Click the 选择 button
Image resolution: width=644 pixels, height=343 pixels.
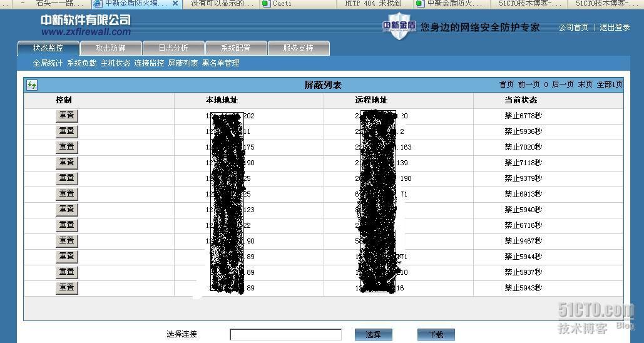[374, 335]
